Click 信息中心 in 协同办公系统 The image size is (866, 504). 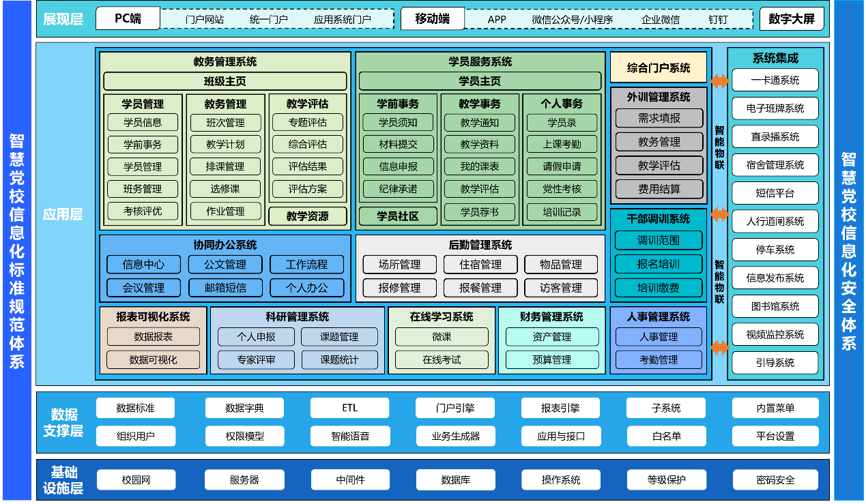[143, 265]
